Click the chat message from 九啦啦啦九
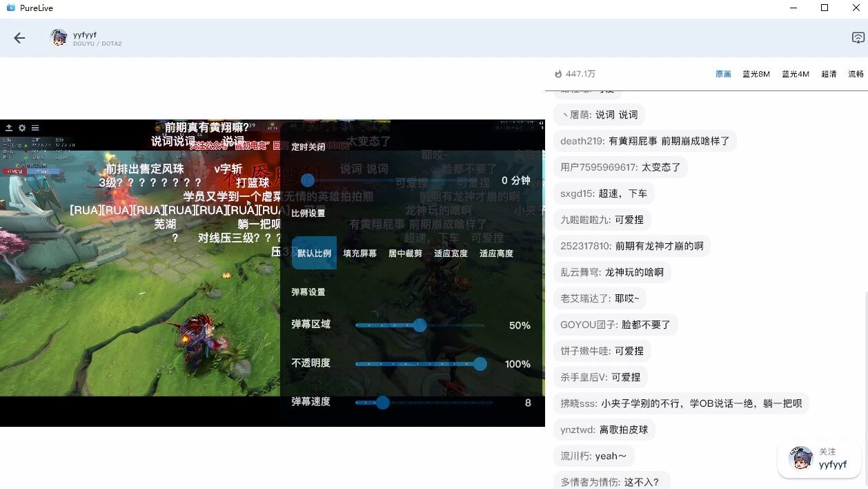This screenshot has height=489, width=868. 602,220
